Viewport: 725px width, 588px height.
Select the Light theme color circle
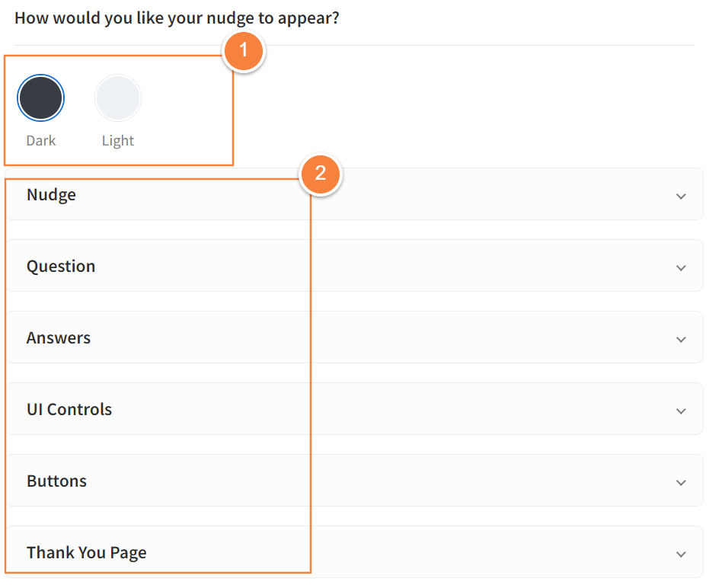pyautogui.click(x=117, y=98)
